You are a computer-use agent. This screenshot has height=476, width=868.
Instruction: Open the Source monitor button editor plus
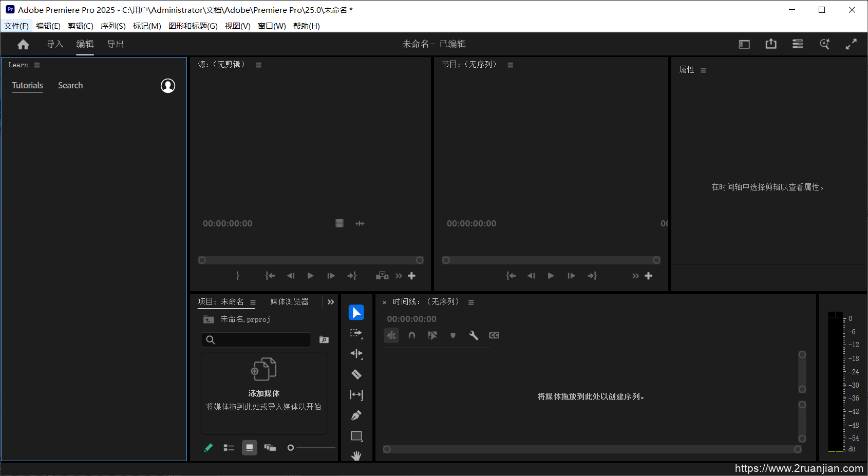tap(411, 276)
